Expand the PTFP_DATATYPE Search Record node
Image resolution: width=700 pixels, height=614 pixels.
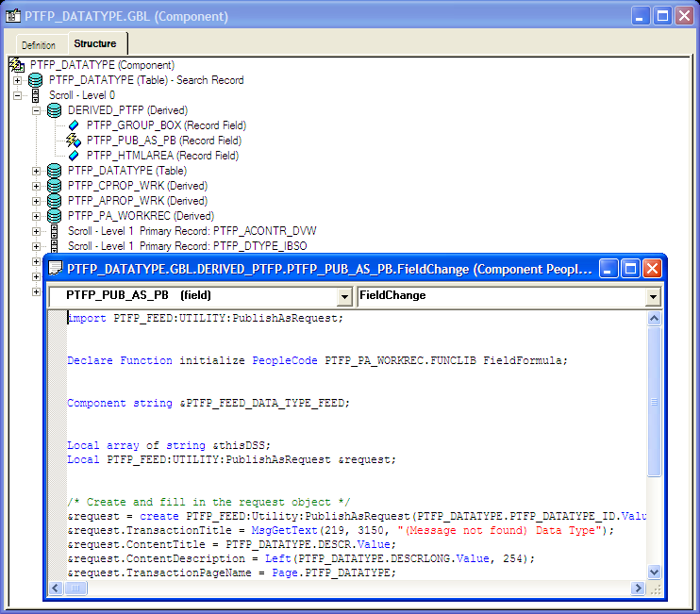tap(17, 81)
